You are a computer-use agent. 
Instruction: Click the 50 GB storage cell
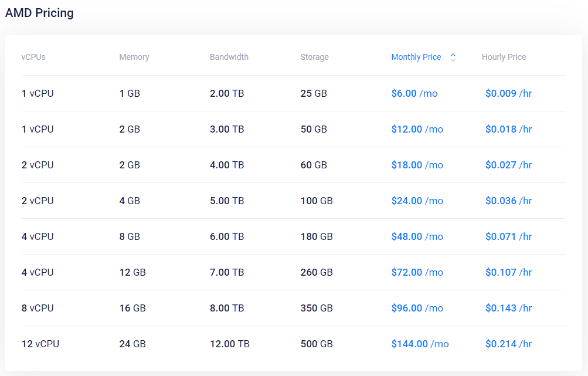point(314,129)
